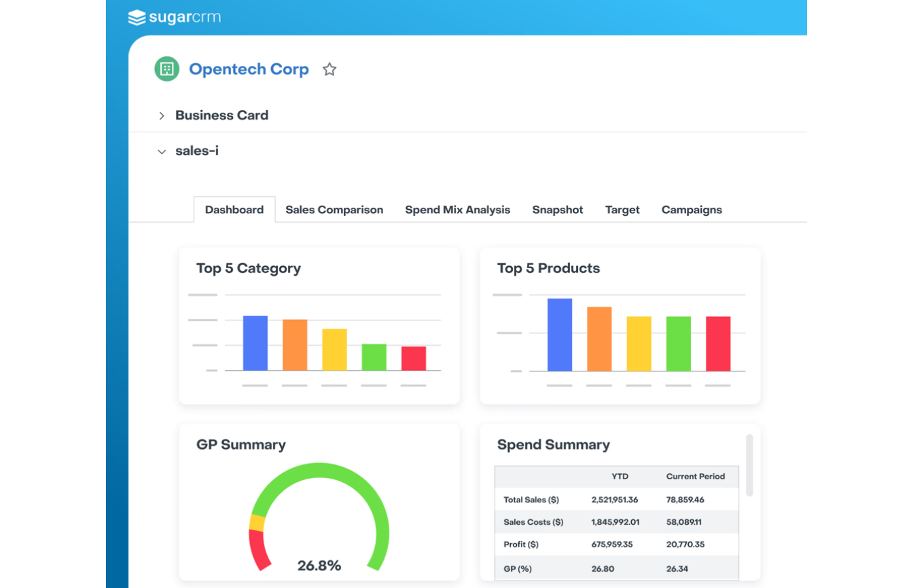The width and height of the screenshot is (913, 588).
Task: Open the Target tab
Action: (x=622, y=210)
